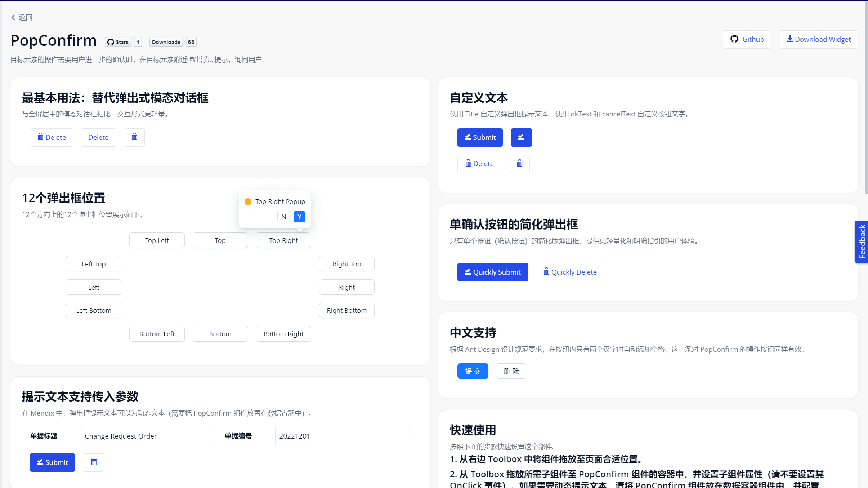Click the Bottom Right position button
The height and width of the screenshot is (488, 868).
pos(283,333)
